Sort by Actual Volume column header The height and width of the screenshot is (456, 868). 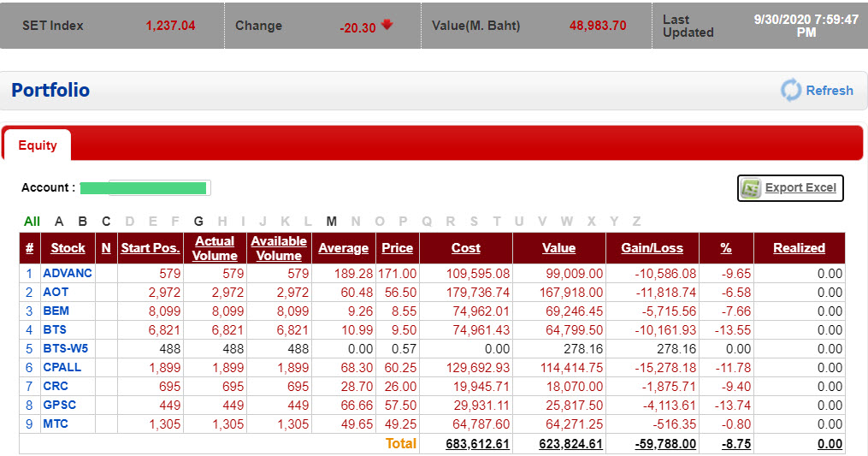pyautogui.click(x=215, y=248)
